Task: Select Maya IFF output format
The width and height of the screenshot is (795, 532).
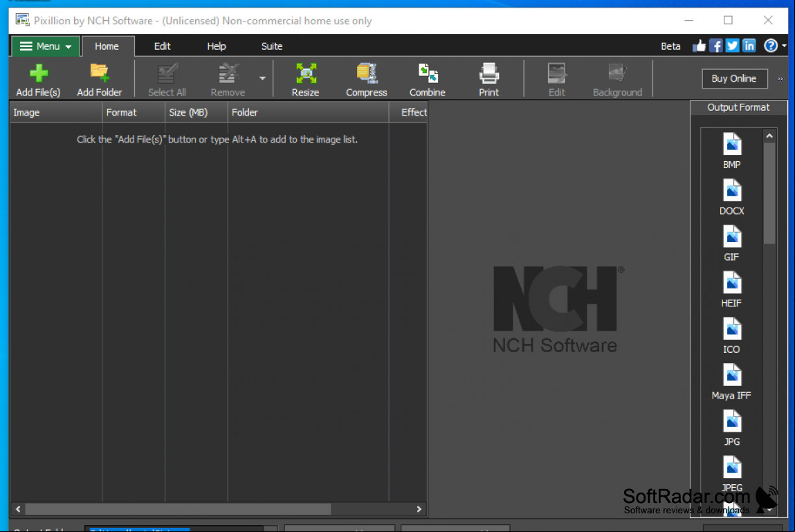Action: pyautogui.click(x=731, y=381)
